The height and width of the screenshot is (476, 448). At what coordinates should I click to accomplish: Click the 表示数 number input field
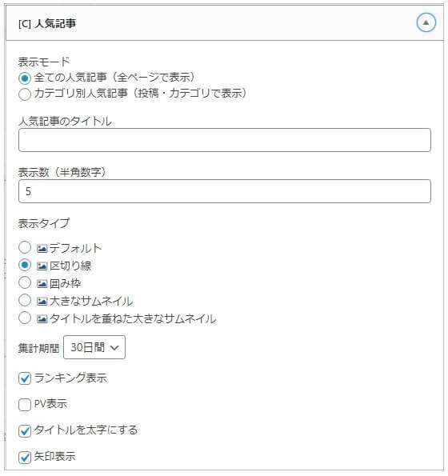pos(225,191)
